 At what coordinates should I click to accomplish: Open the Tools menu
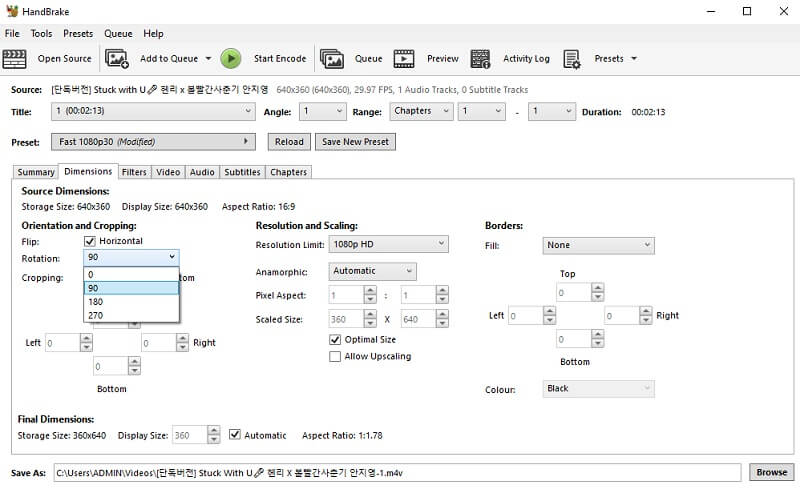click(41, 33)
